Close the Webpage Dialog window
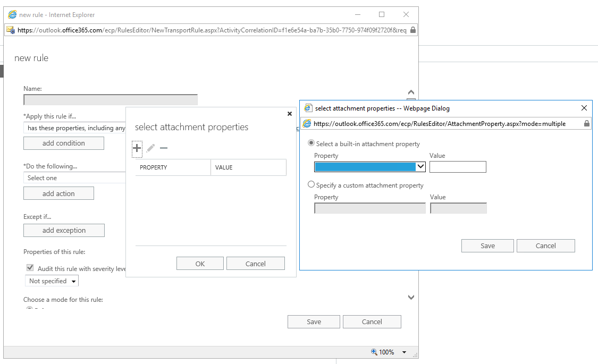Viewport: 598px width, 364px height. [584, 108]
